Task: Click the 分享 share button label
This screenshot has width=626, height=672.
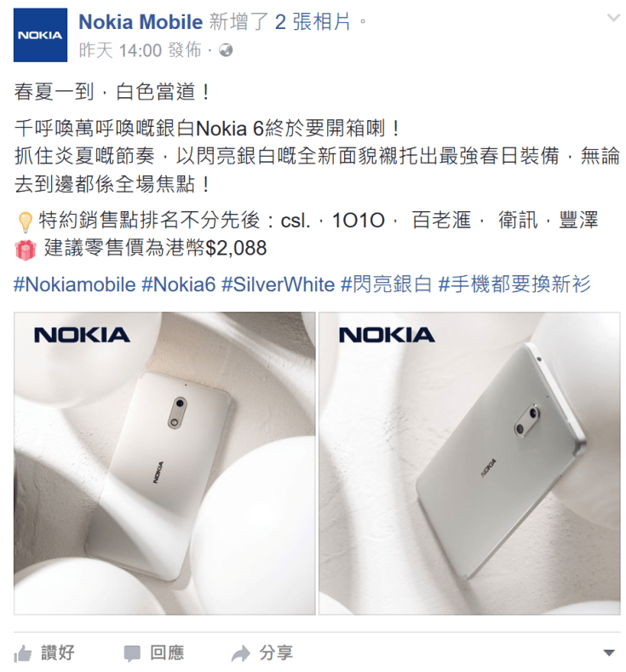Action: [276, 653]
